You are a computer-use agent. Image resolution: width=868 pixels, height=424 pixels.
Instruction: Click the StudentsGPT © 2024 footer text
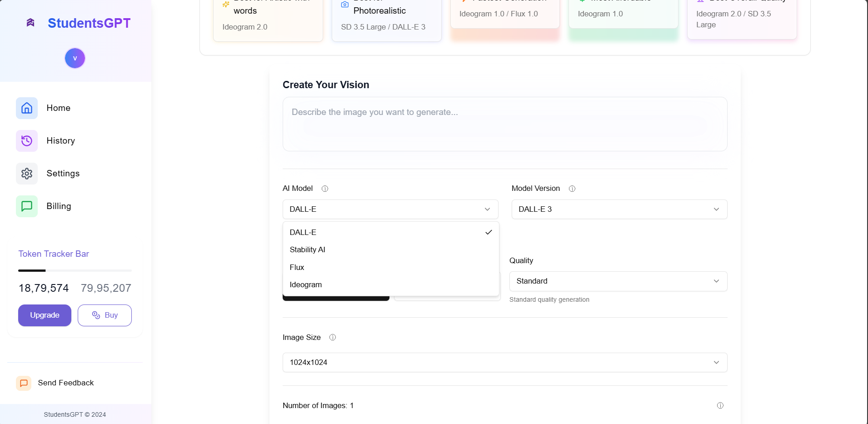click(75, 414)
